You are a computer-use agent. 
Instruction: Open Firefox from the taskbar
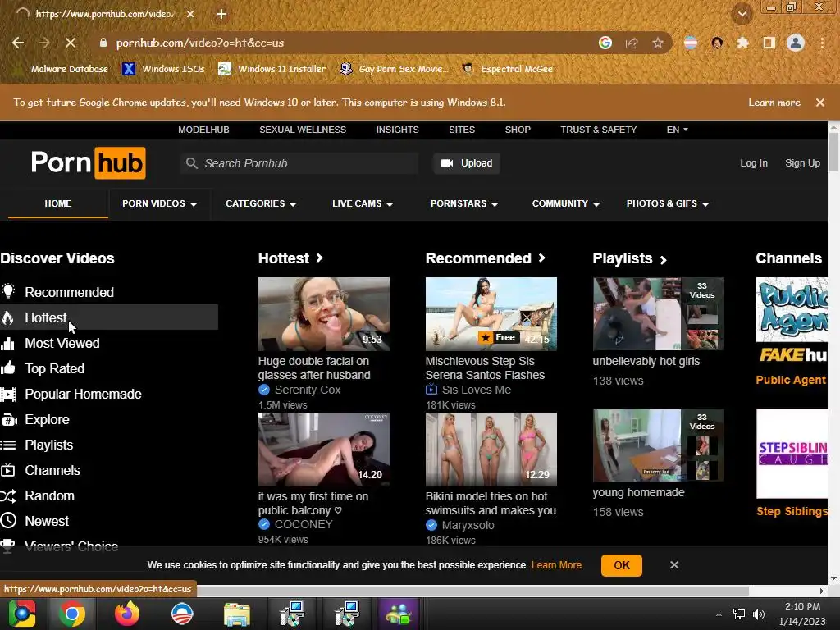[x=127, y=614]
